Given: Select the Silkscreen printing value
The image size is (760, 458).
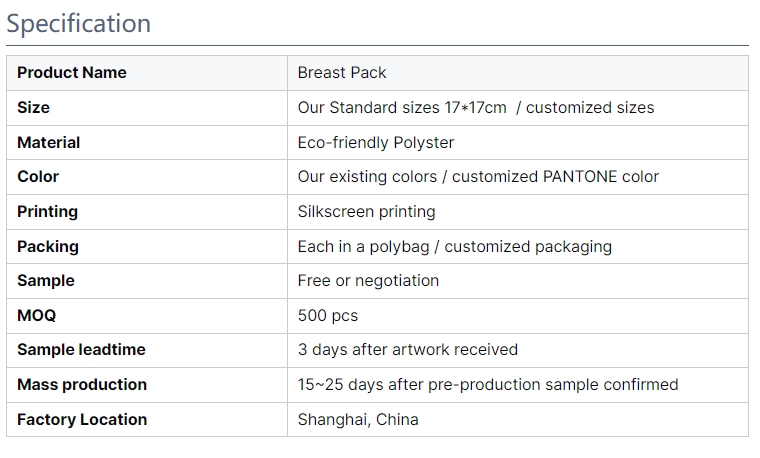Looking at the screenshot, I should (366, 211).
